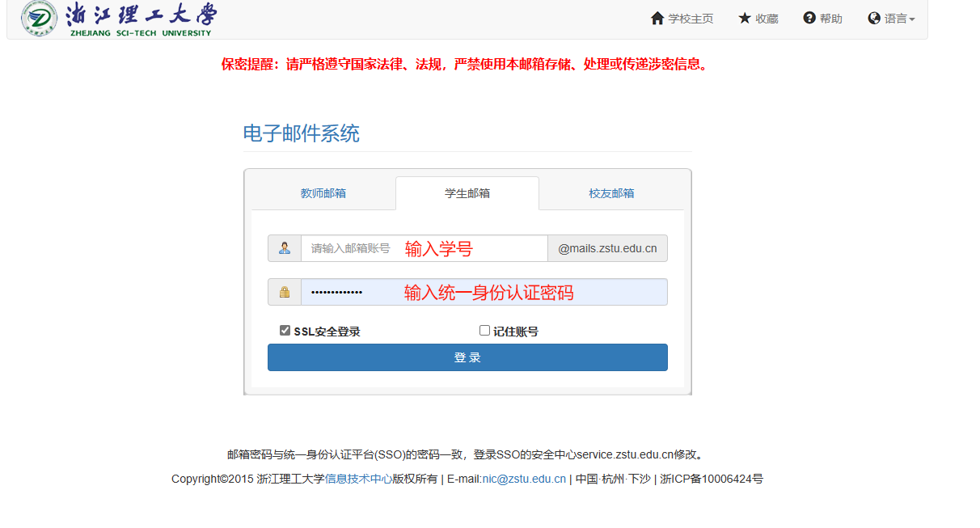Viewport: 980px width, 528px height.
Task: Toggle the SSL安全登录 checkbox
Action: [x=285, y=331]
